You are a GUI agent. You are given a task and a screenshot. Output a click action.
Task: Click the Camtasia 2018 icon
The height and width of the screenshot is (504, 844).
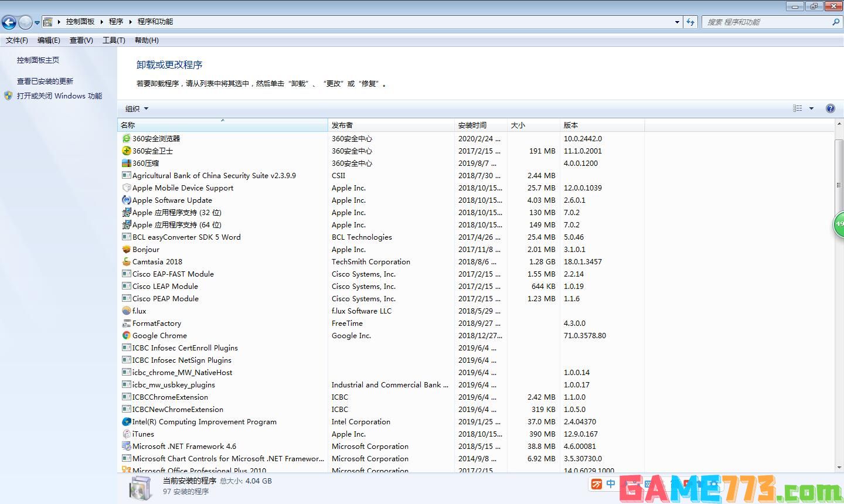click(126, 261)
